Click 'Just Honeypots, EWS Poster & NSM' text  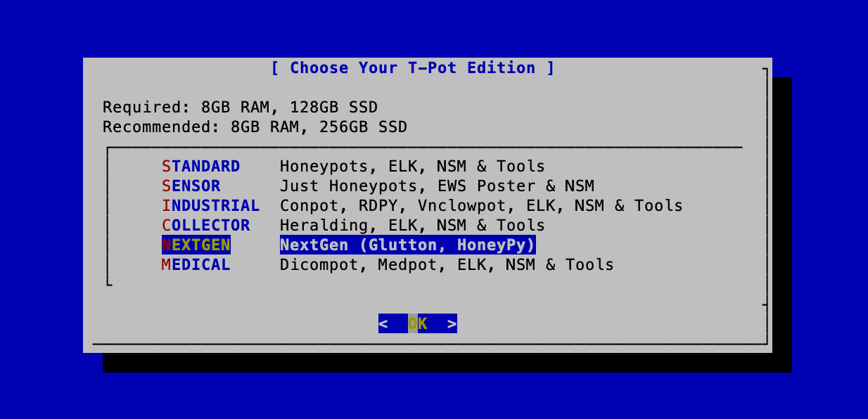(x=438, y=186)
